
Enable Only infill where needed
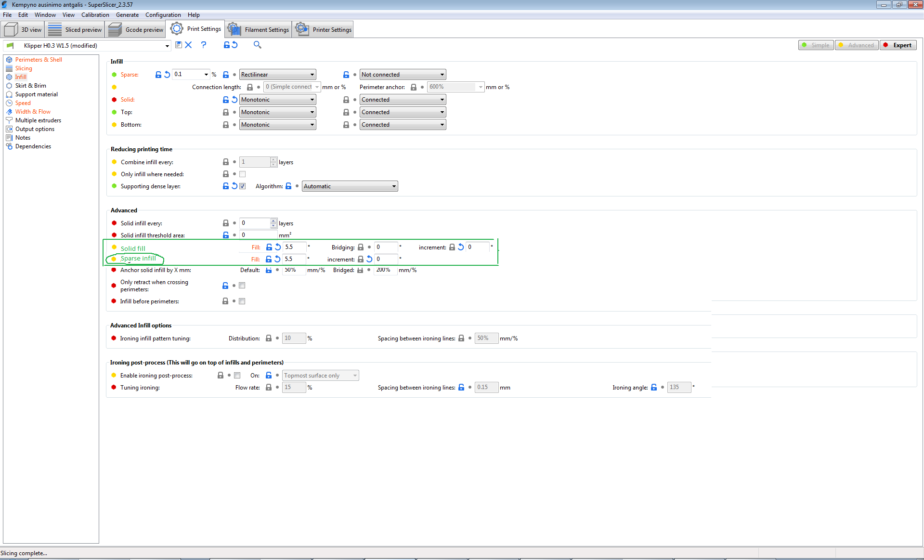[242, 174]
